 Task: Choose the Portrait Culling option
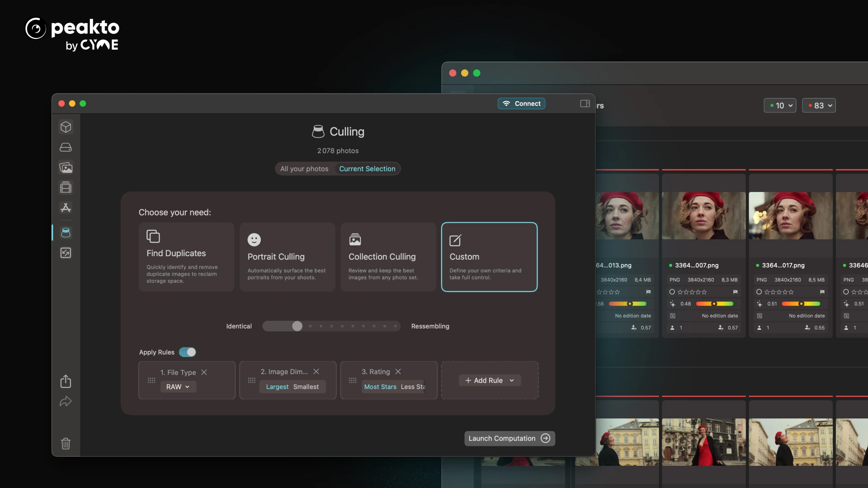pos(287,257)
